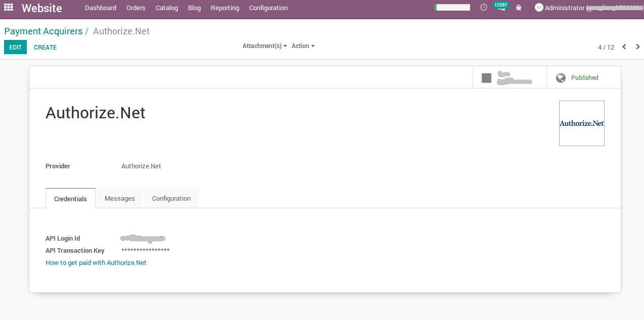This screenshot has height=320, width=644.
Task: Click the CREATE button
Action: (x=45, y=47)
